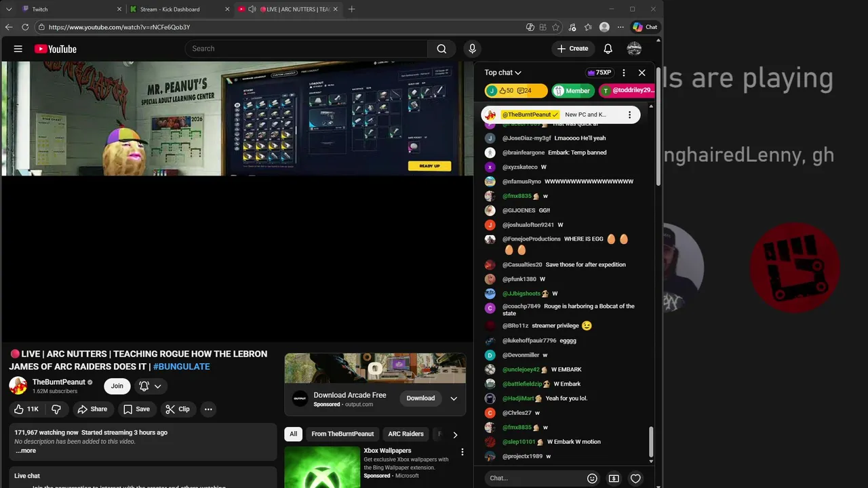Open @toddriley29 Super Chat ticker chip
This screenshot has height=488, width=868.
tap(627, 91)
